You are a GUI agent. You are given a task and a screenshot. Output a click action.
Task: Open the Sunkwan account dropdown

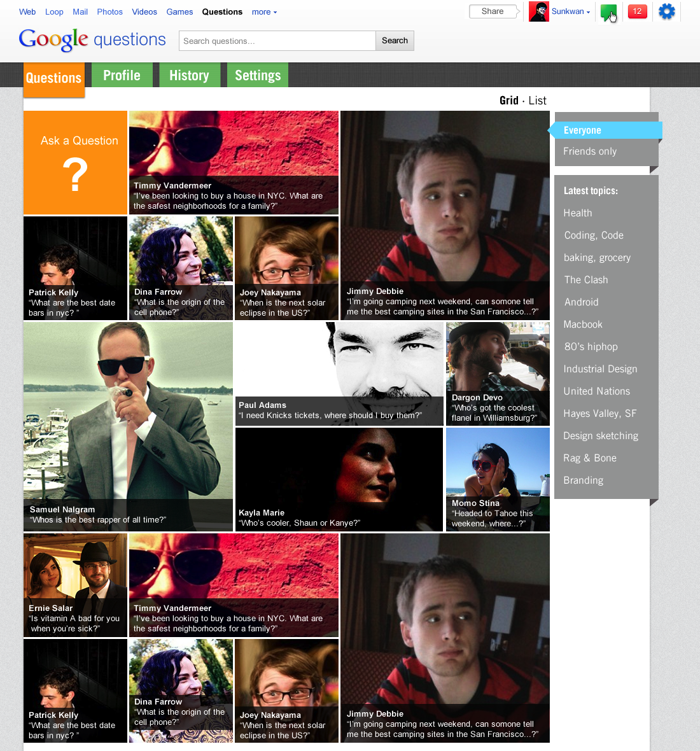pyautogui.click(x=571, y=11)
